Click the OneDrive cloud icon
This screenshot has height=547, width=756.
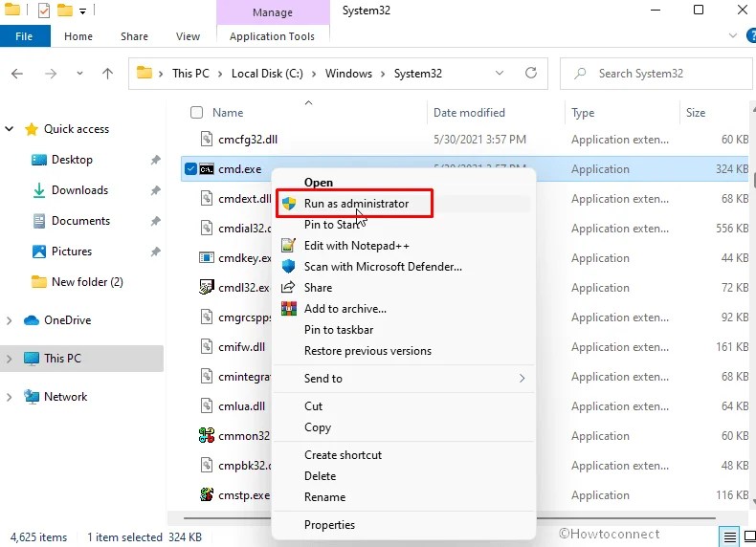(32, 320)
